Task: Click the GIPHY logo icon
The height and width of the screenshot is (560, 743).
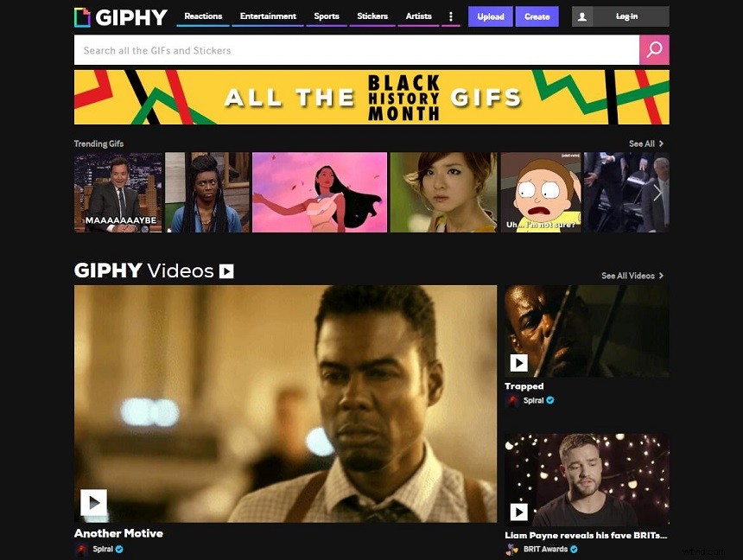Action: pos(82,16)
